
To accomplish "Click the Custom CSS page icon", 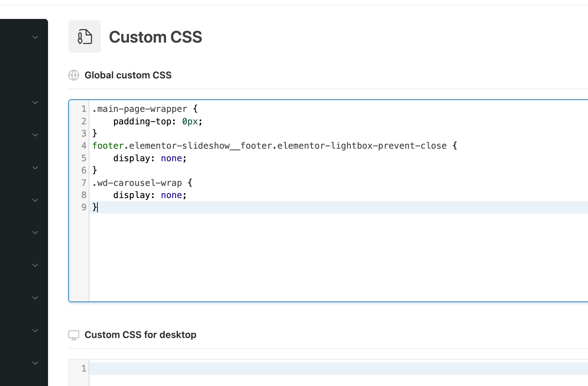I will [85, 37].
